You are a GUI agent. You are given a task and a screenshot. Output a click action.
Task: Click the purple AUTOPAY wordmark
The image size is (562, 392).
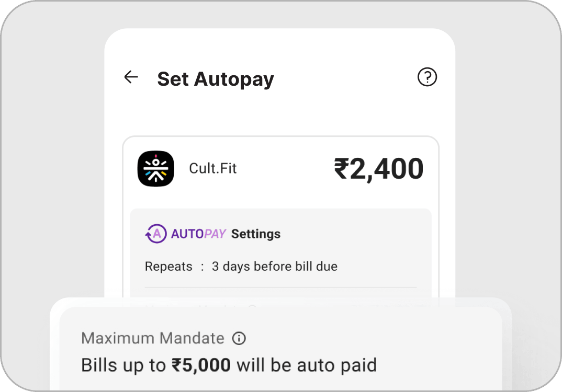pos(198,234)
